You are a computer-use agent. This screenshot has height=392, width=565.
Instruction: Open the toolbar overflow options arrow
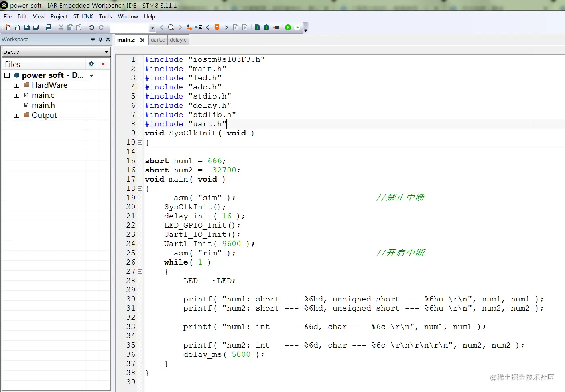tap(305, 30)
